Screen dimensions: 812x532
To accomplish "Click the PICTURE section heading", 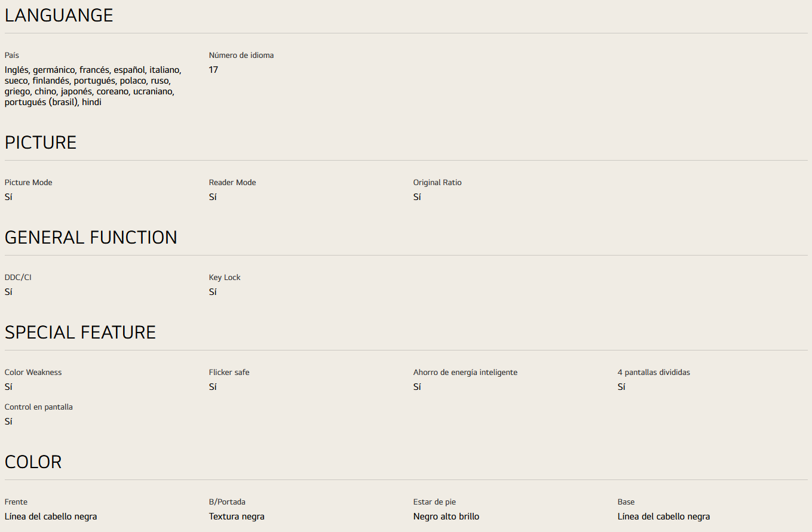I will pyautogui.click(x=41, y=143).
